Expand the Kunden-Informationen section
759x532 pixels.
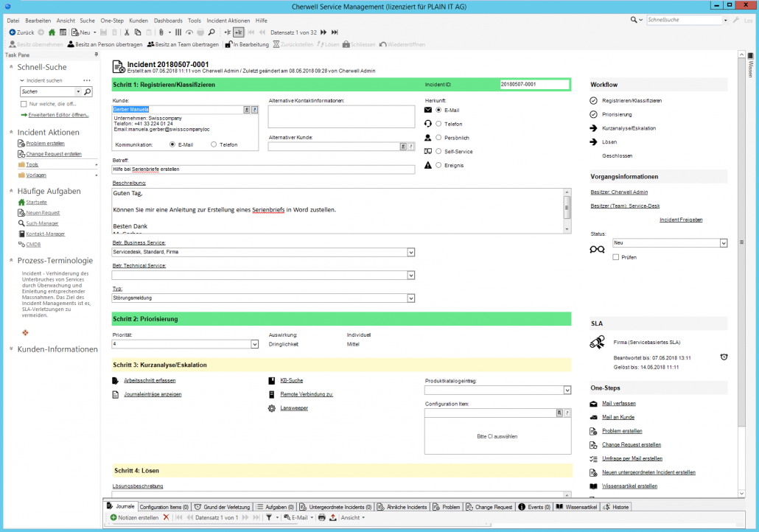[x=11, y=349]
